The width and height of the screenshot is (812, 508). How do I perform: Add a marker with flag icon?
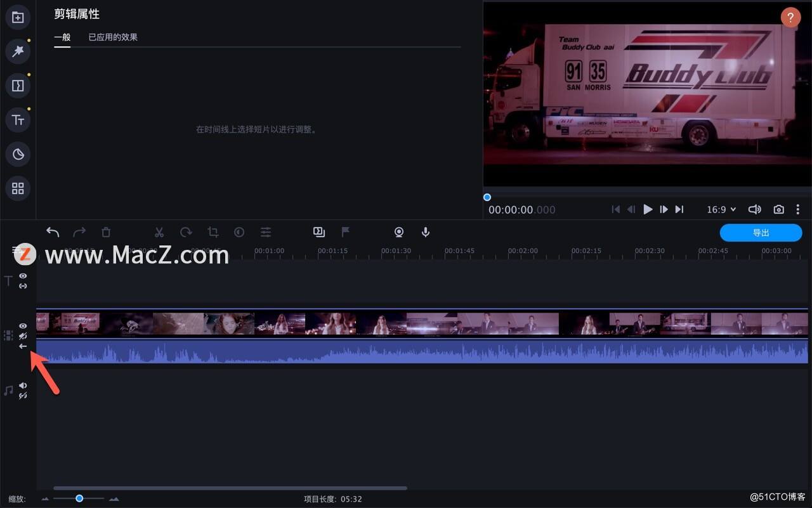coord(346,232)
